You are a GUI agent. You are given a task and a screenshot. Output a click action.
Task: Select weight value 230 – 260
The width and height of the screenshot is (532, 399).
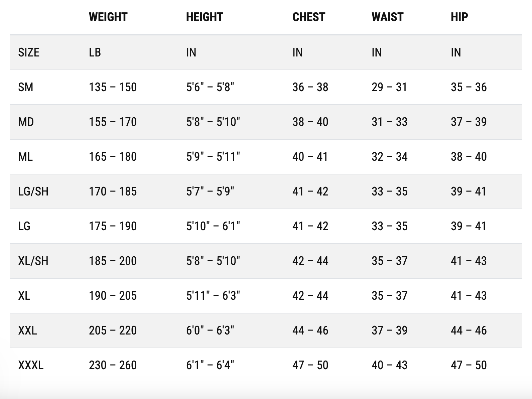(x=113, y=365)
